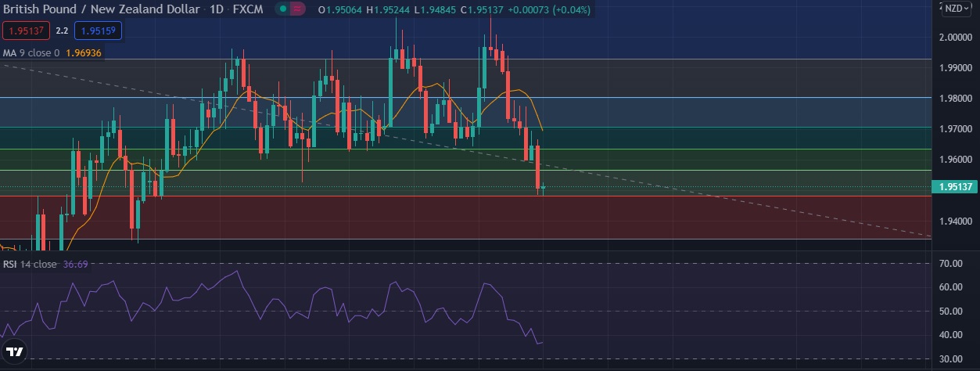Open the TradingView logo at the chart corner

[x=14, y=351]
